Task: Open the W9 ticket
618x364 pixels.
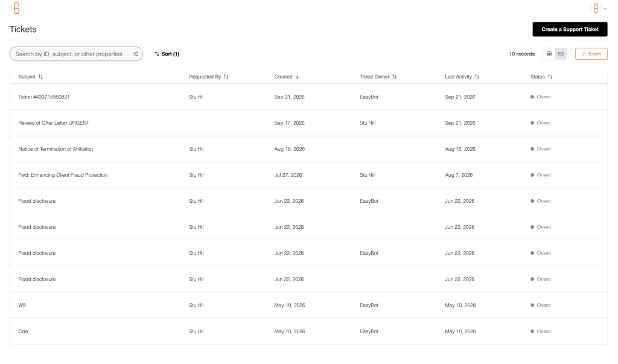Action: (x=22, y=305)
